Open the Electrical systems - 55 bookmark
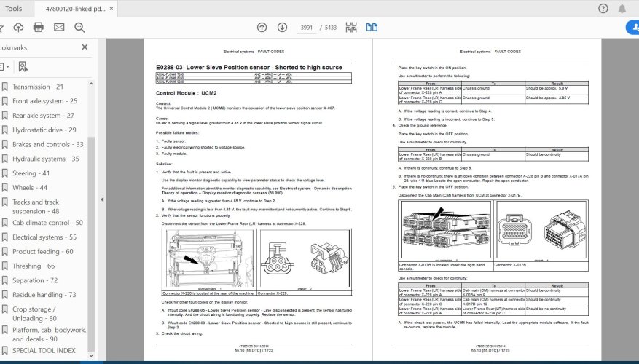The image size is (639, 364). pos(44,237)
